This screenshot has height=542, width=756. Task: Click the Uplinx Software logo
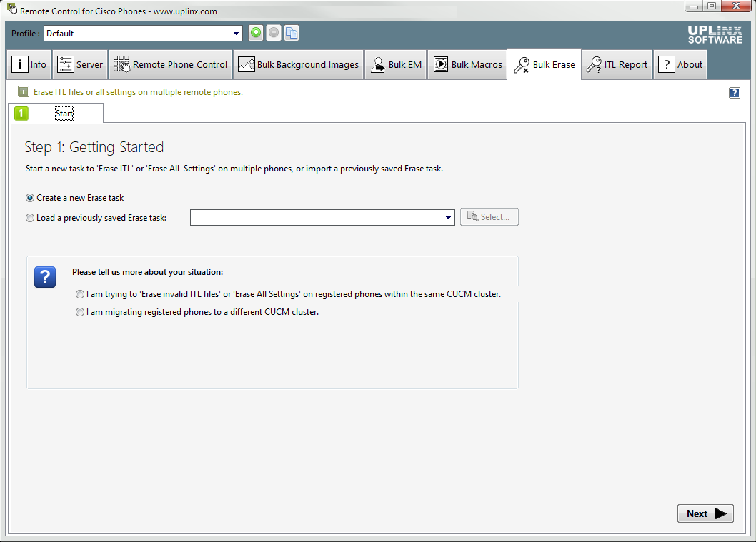tap(715, 35)
